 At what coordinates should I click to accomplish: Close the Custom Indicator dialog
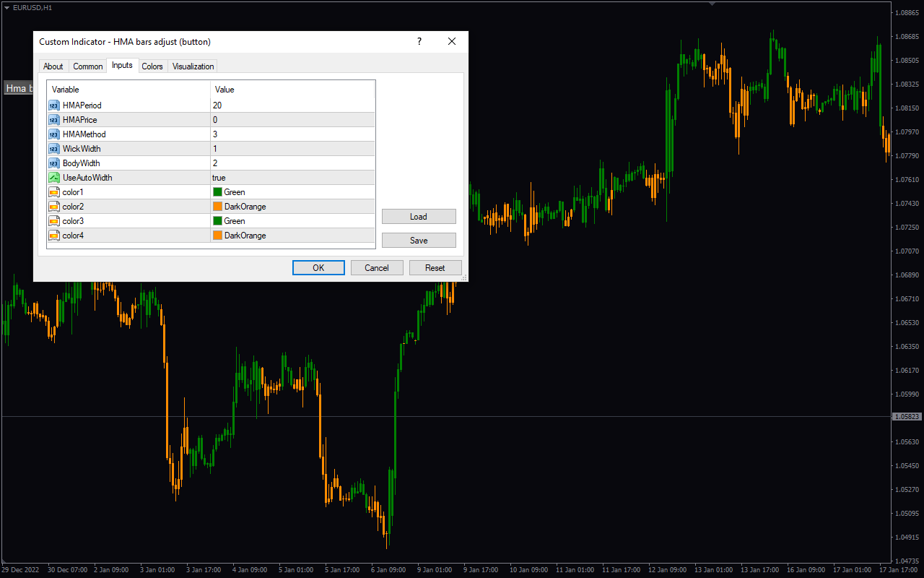coord(452,42)
